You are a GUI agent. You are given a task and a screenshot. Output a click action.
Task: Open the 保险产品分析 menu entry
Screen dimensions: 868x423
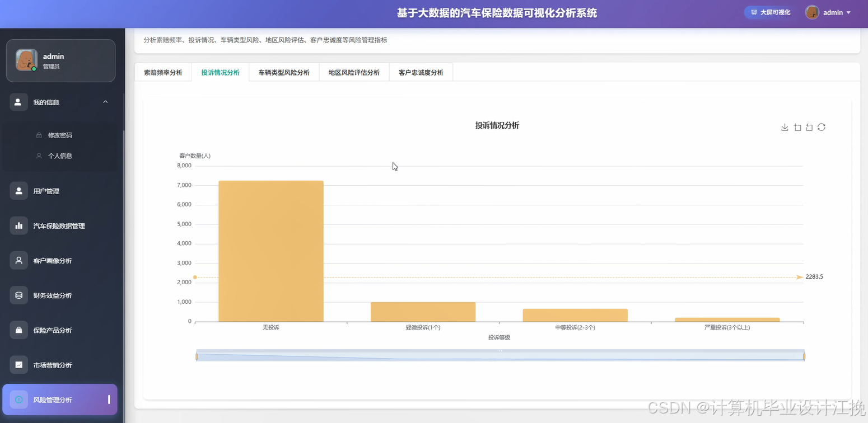60,330
